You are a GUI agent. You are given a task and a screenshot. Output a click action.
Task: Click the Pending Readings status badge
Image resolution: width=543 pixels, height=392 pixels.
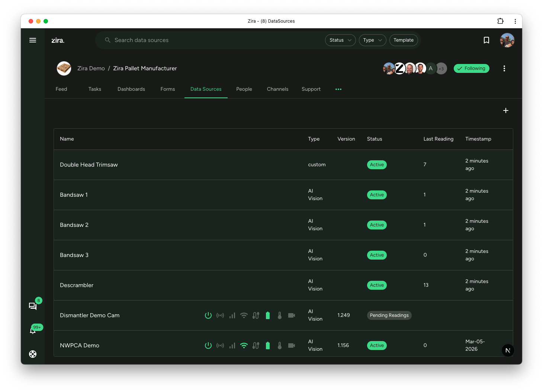389,315
